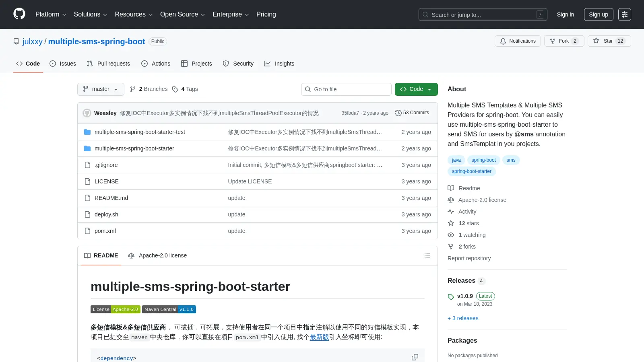Click file icon next to LICENSE

87,181
